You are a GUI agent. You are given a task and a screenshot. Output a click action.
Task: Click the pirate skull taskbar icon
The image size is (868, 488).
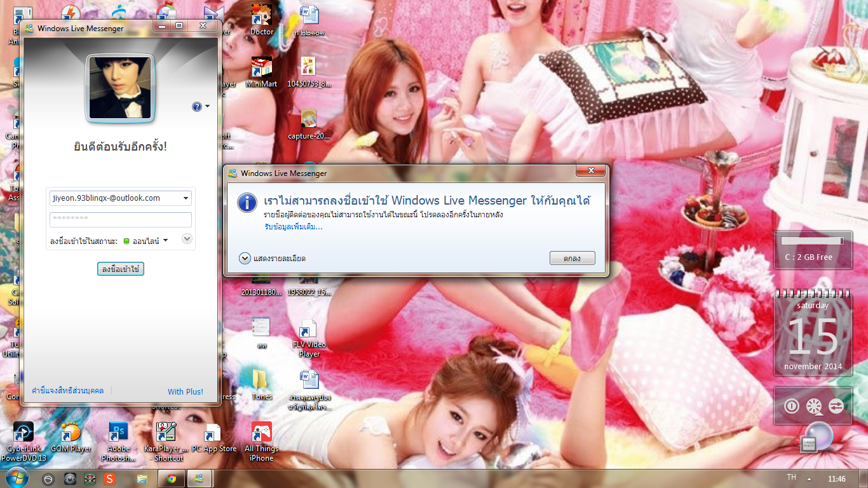pyautogui.click(x=90, y=478)
